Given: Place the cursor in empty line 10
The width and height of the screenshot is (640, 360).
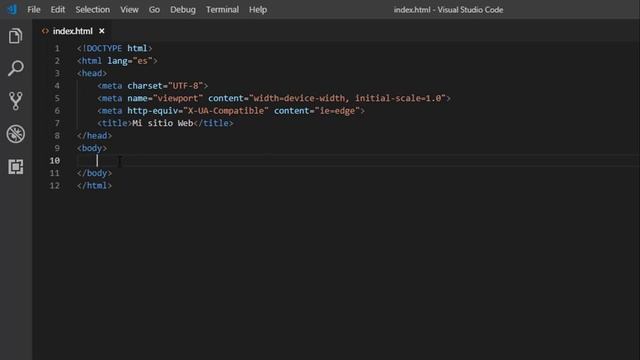Looking at the screenshot, I should [x=357, y=161].
